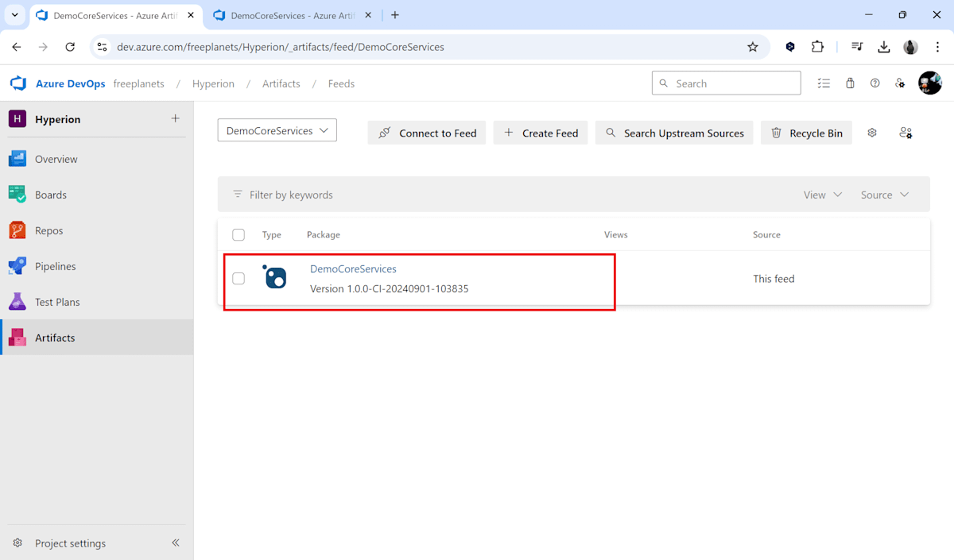Collapse the sidebar with the double chevron
The width and height of the screenshot is (954, 560).
[x=176, y=543]
